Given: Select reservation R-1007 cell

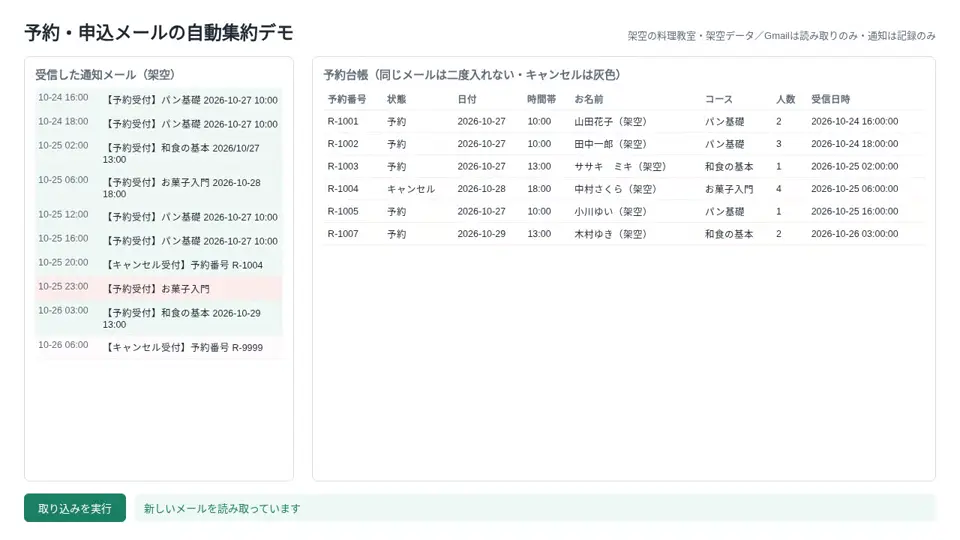Looking at the screenshot, I should (x=343, y=234).
